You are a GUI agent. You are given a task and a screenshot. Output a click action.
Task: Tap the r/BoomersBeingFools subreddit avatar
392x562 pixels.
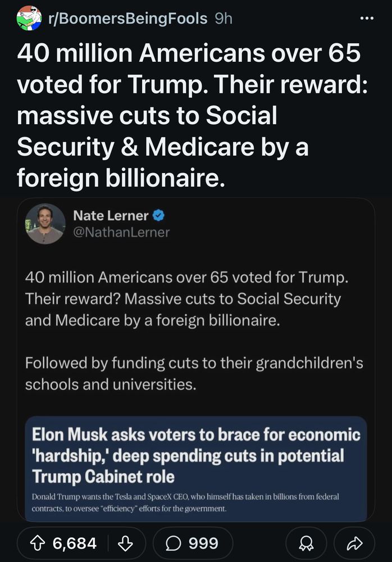click(29, 18)
